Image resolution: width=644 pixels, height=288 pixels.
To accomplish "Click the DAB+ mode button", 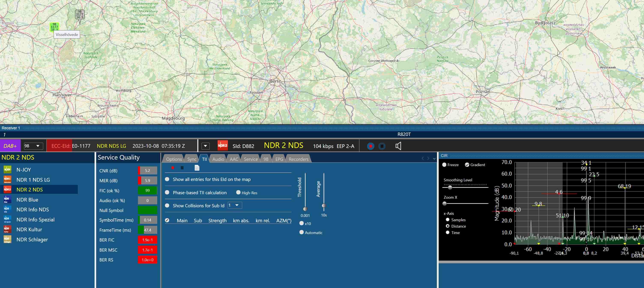I will 10,146.
